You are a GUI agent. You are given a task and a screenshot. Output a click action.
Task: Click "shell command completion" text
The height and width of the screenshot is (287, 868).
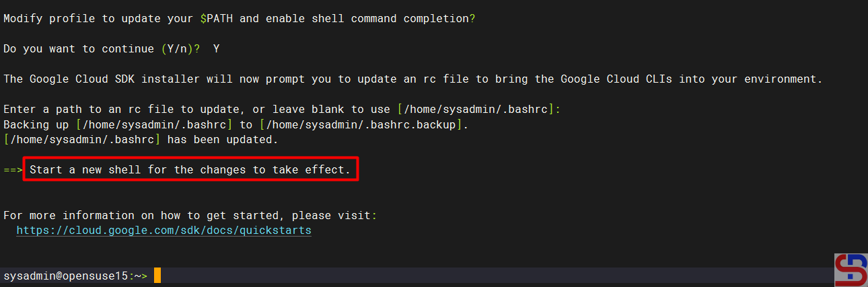pos(390,19)
